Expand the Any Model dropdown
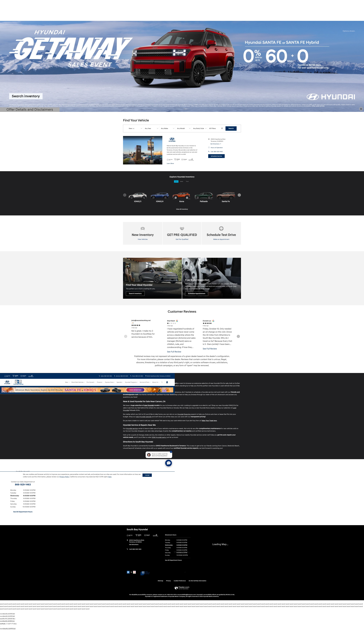This screenshot has height=630, width=364. pos(184,129)
